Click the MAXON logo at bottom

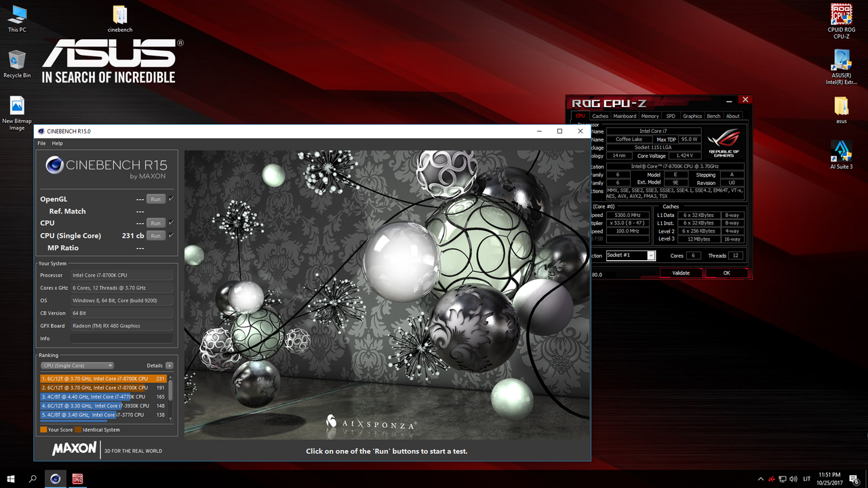(75, 449)
